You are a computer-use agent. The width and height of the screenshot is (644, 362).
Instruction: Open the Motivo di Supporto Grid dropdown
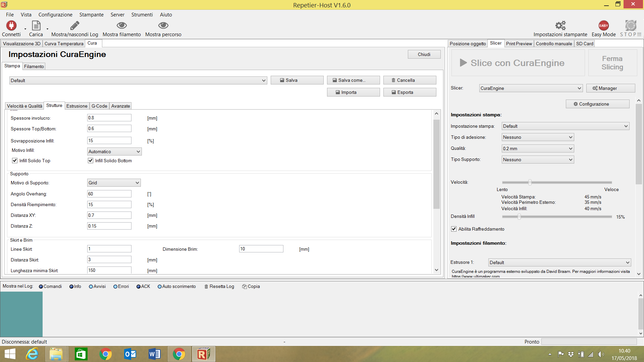pos(114,183)
